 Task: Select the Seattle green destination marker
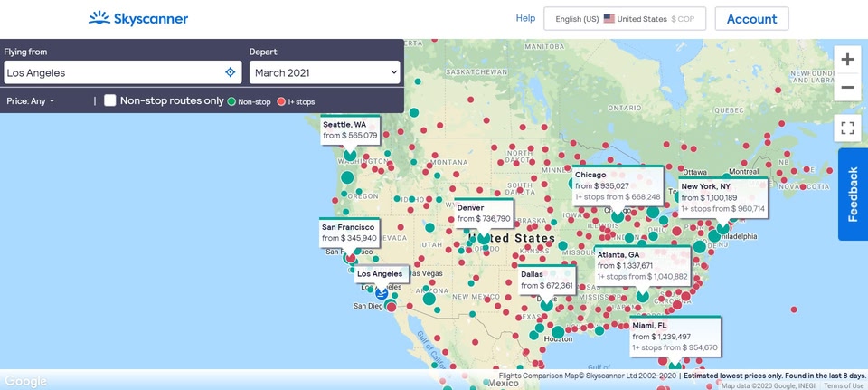click(350, 155)
